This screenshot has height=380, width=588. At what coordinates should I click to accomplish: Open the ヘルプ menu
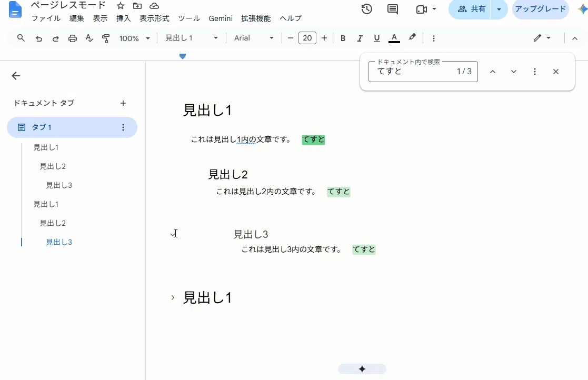(291, 18)
